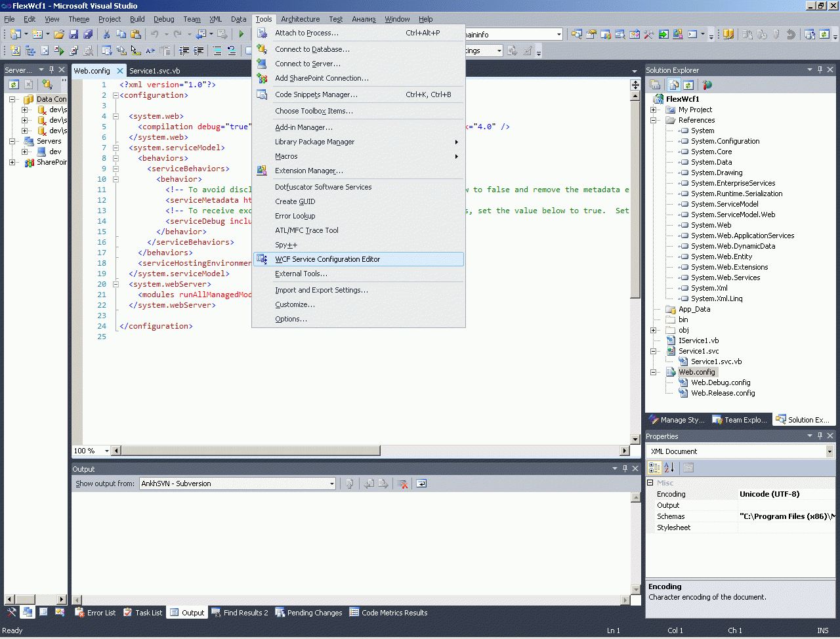Open the Error List tab
840x639 pixels.
pos(95,613)
